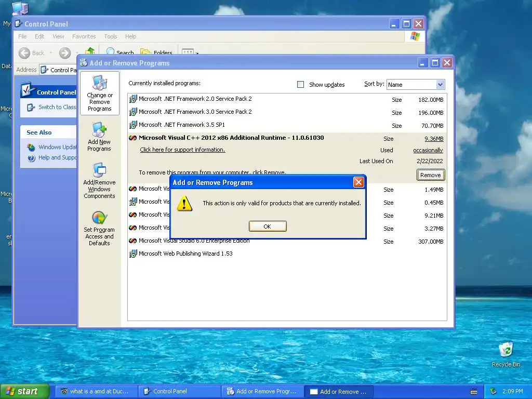
Task: Open Back history dropdown arrow
Action: 51,53
